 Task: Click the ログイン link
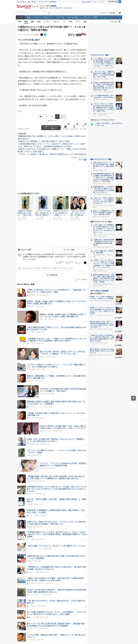(43, 8)
